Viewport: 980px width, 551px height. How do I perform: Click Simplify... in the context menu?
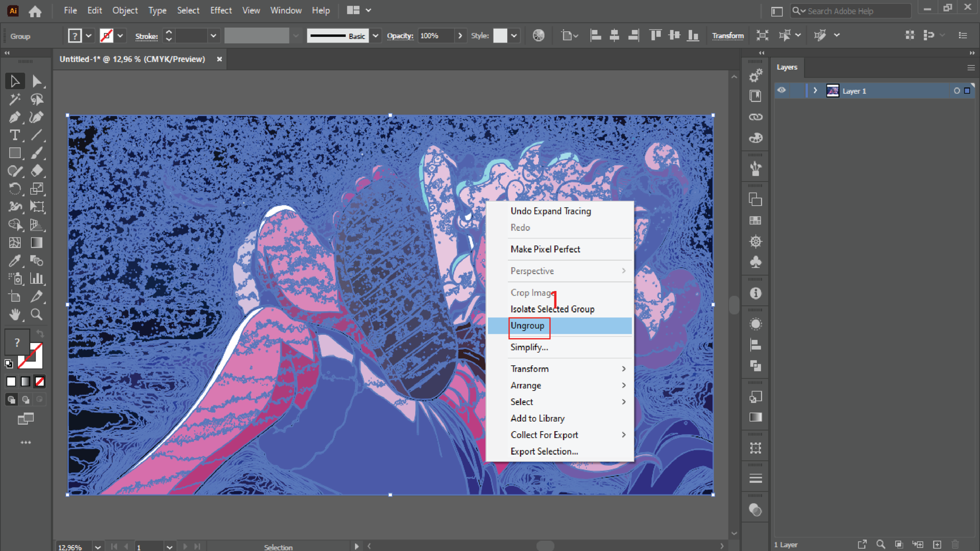click(529, 347)
